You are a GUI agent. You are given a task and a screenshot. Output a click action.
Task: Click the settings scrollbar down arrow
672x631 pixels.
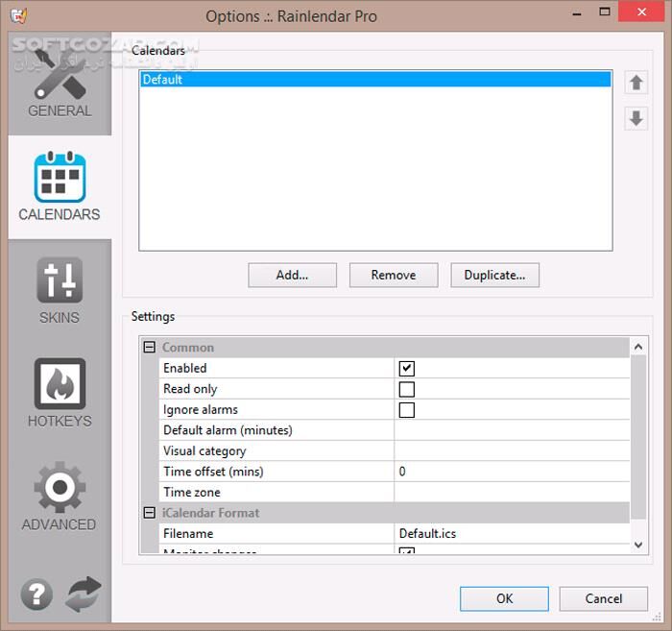point(638,545)
